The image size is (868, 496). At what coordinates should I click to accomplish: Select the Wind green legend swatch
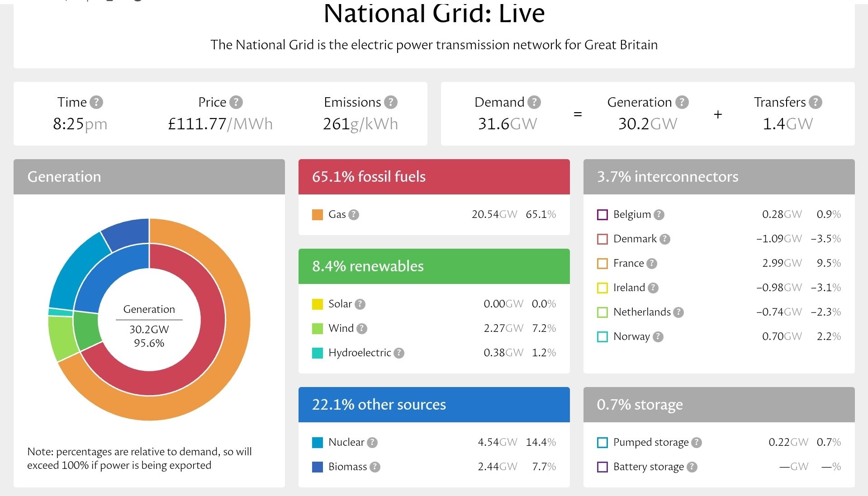[318, 329]
